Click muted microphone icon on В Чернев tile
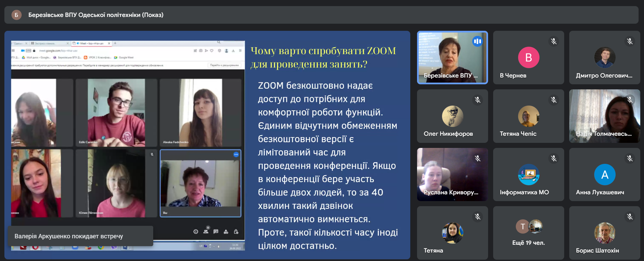The width and height of the screenshot is (644, 261). coord(553,41)
